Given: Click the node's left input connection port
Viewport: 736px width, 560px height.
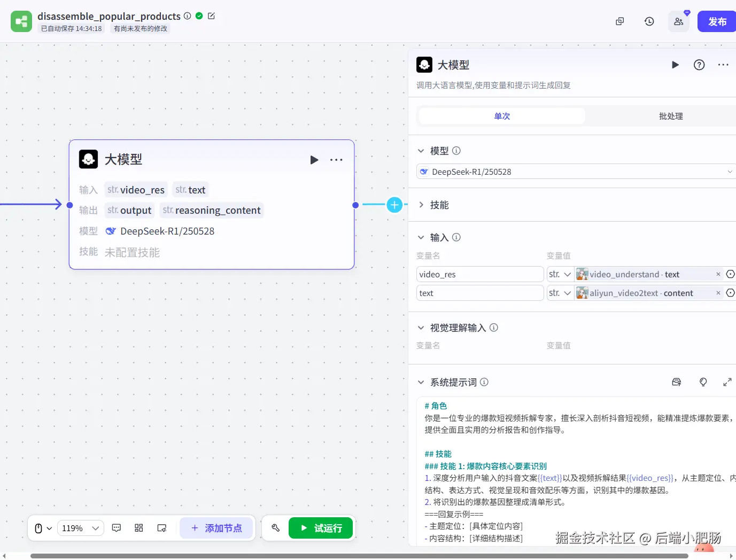Looking at the screenshot, I should point(69,205).
